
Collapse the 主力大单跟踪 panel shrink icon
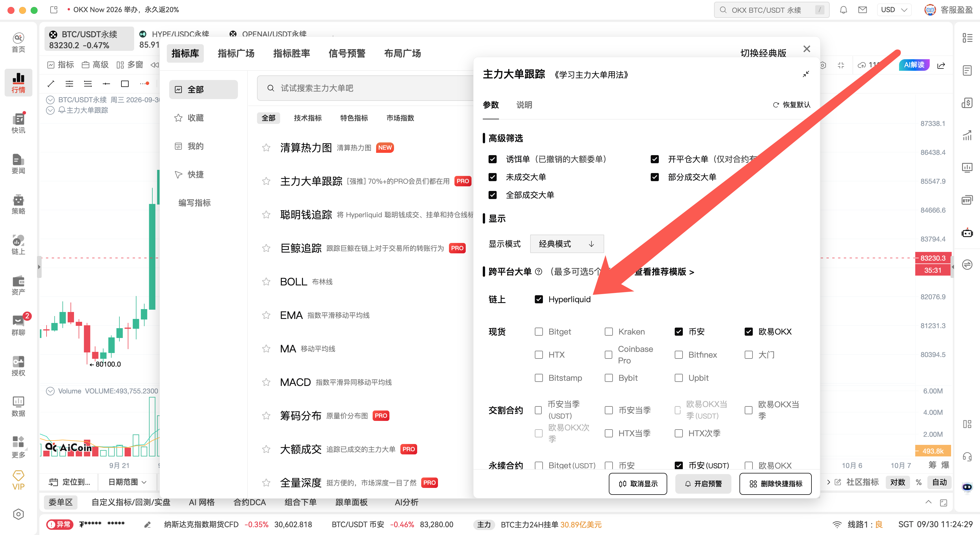tap(806, 74)
